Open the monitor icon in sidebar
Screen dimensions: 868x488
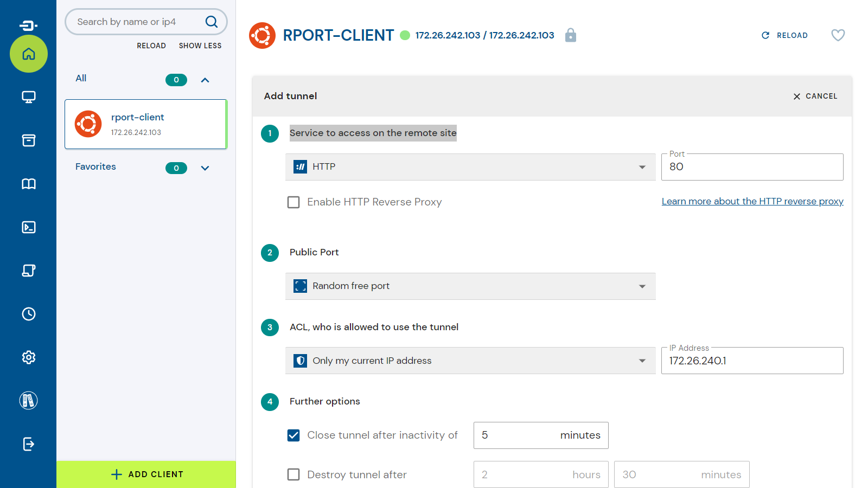tap(29, 97)
